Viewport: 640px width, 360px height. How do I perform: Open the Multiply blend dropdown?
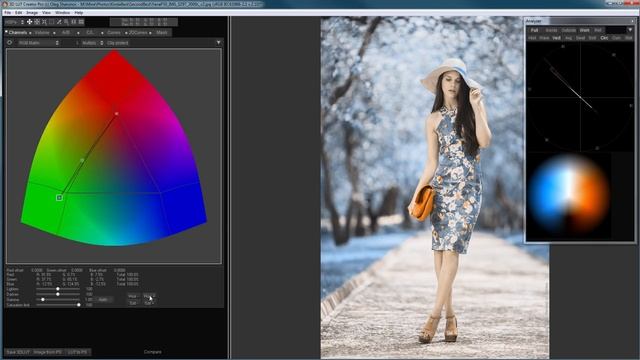click(92, 43)
